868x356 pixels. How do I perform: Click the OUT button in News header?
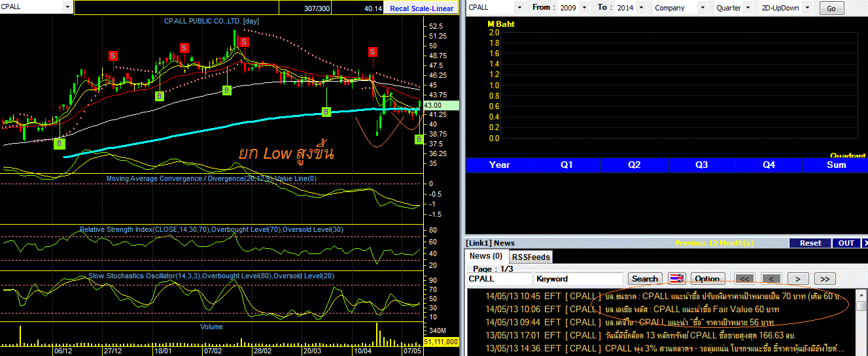click(846, 243)
